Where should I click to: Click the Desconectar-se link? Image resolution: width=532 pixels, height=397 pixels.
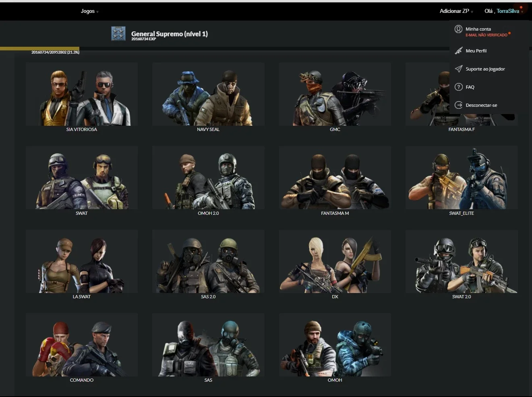481,105
